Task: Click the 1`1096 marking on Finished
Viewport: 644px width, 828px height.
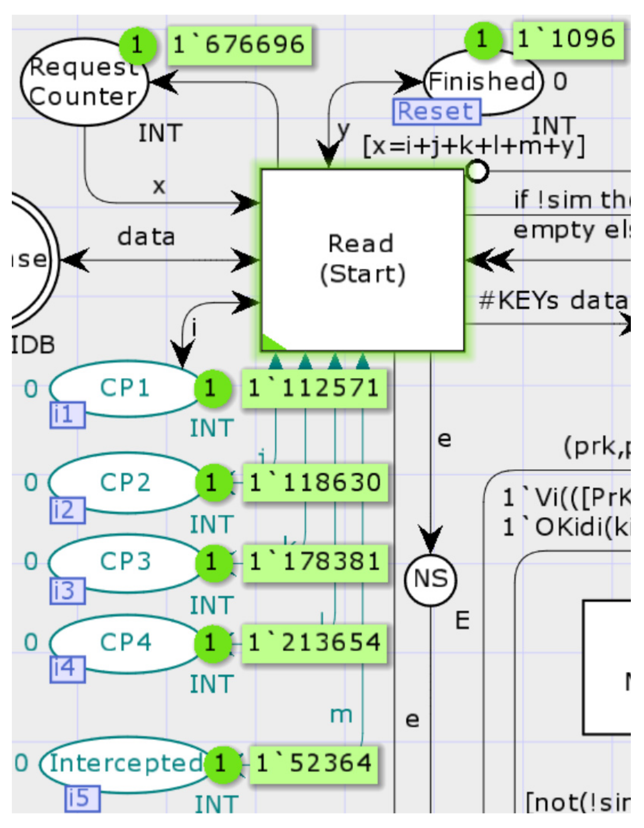Action: pos(567,39)
